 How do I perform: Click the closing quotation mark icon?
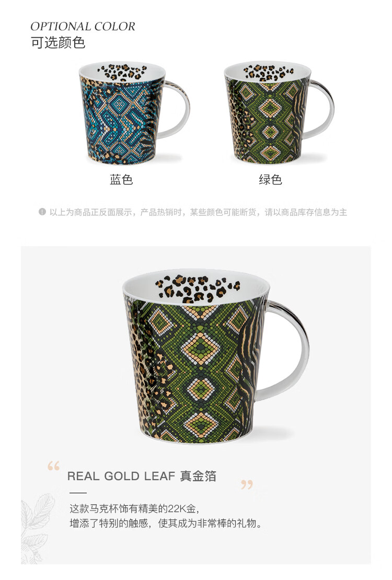tap(247, 484)
